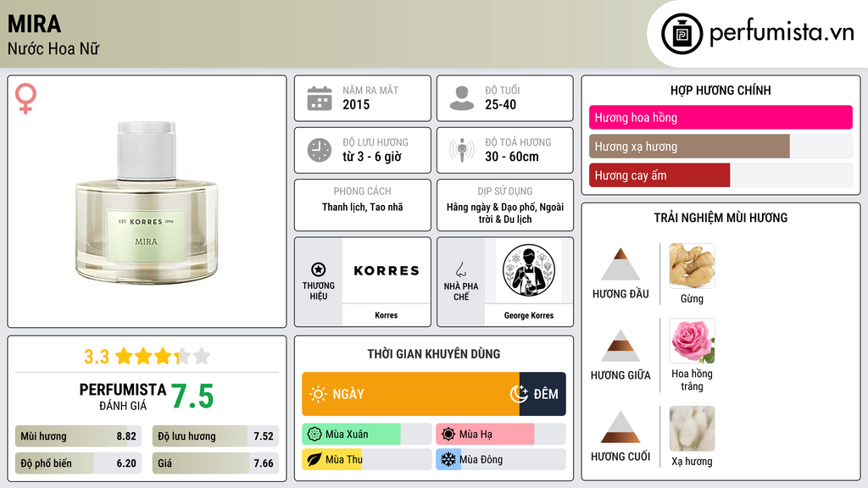Click the Mùa Đông season bar

[x=501, y=459]
